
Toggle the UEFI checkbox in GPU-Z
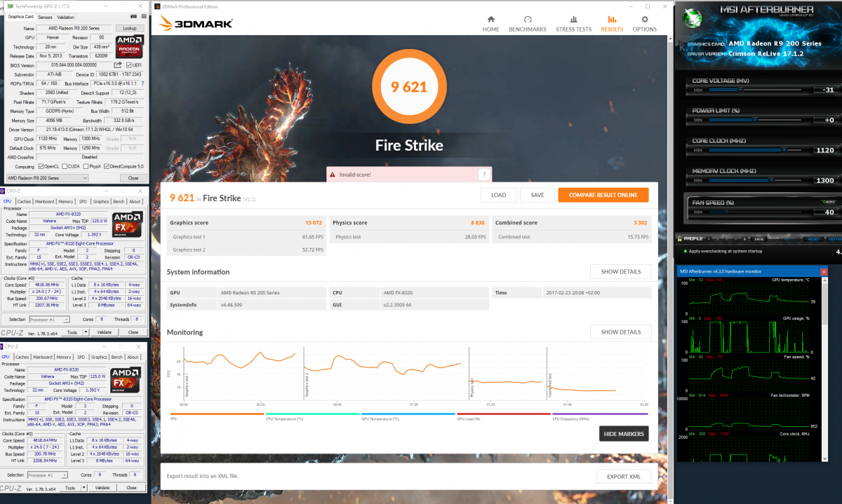(128, 65)
